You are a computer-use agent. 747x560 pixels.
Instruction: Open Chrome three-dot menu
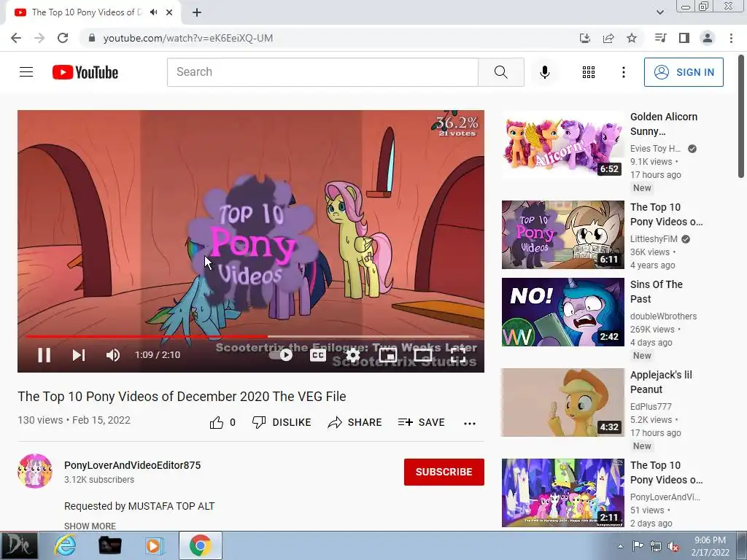tap(731, 38)
